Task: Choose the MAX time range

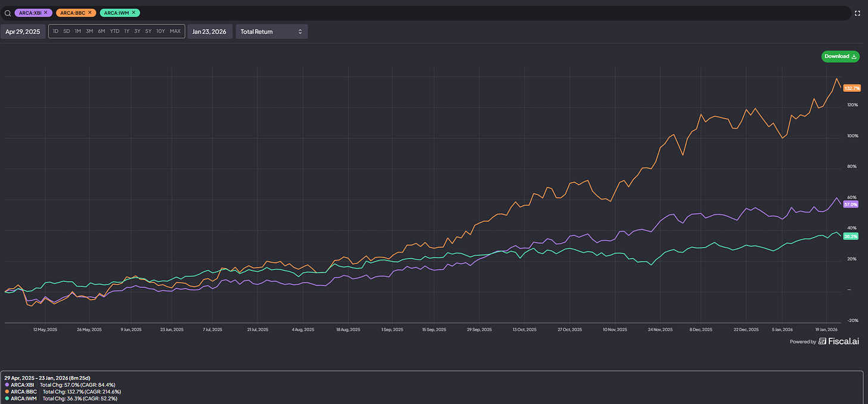Action: point(175,31)
